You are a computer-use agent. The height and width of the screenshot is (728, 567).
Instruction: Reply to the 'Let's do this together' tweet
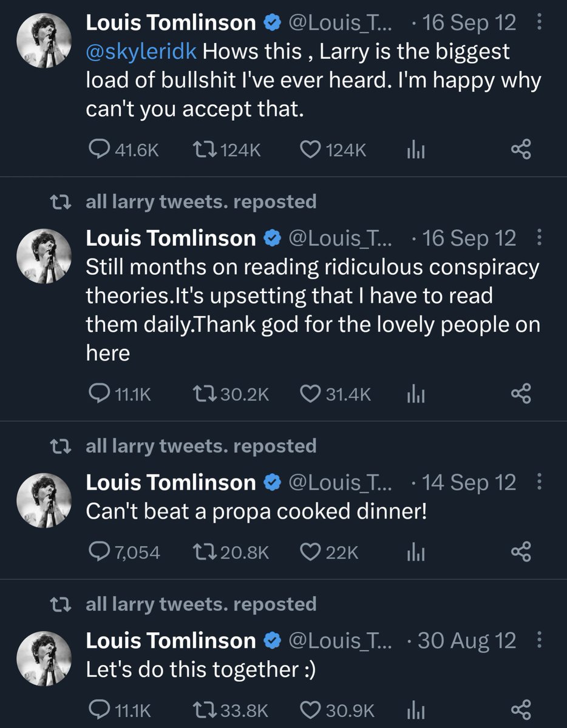(x=99, y=710)
